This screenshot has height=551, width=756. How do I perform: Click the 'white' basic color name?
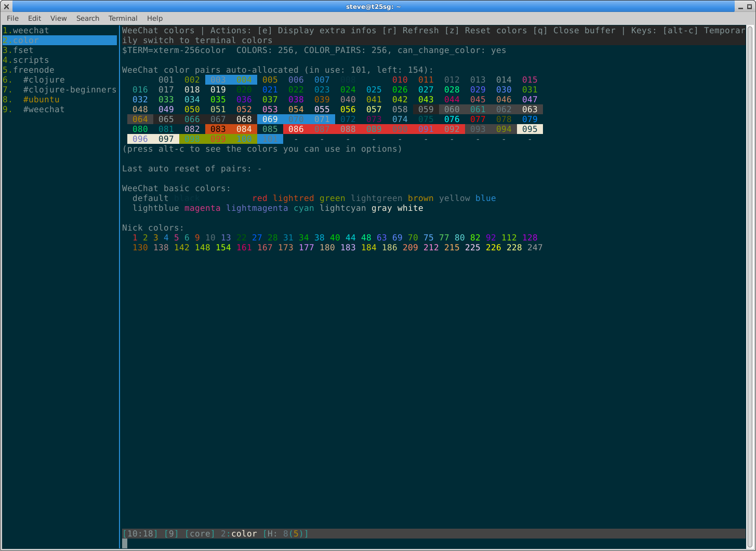click(410, 208)
